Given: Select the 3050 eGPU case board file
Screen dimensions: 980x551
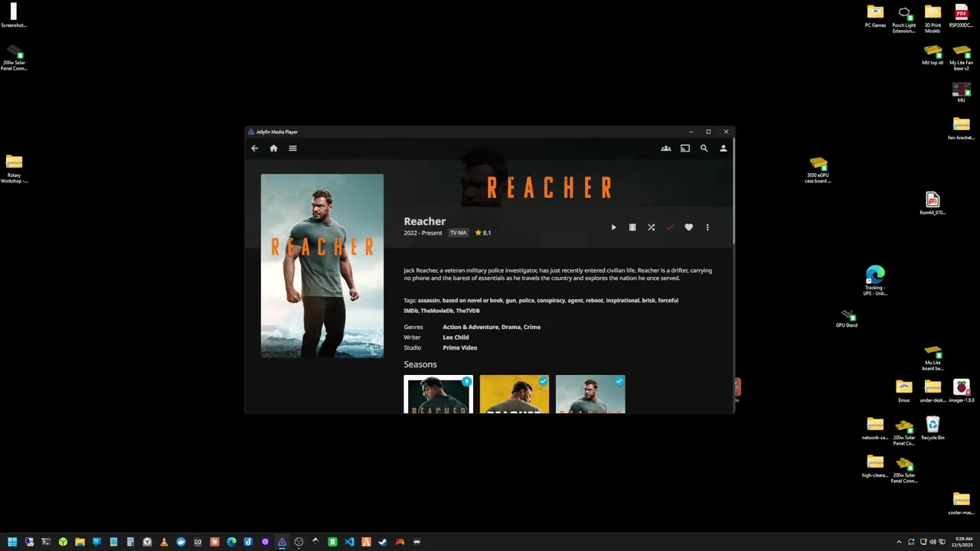Looking at the screenshot, I should [x=818, y=170].
